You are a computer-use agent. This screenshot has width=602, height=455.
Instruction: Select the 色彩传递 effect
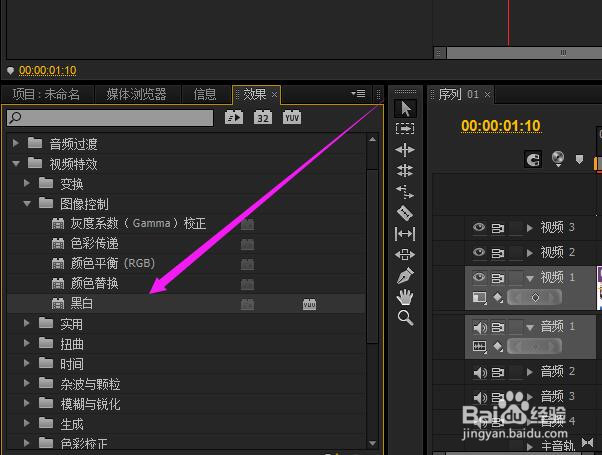(x=186, y=244)
